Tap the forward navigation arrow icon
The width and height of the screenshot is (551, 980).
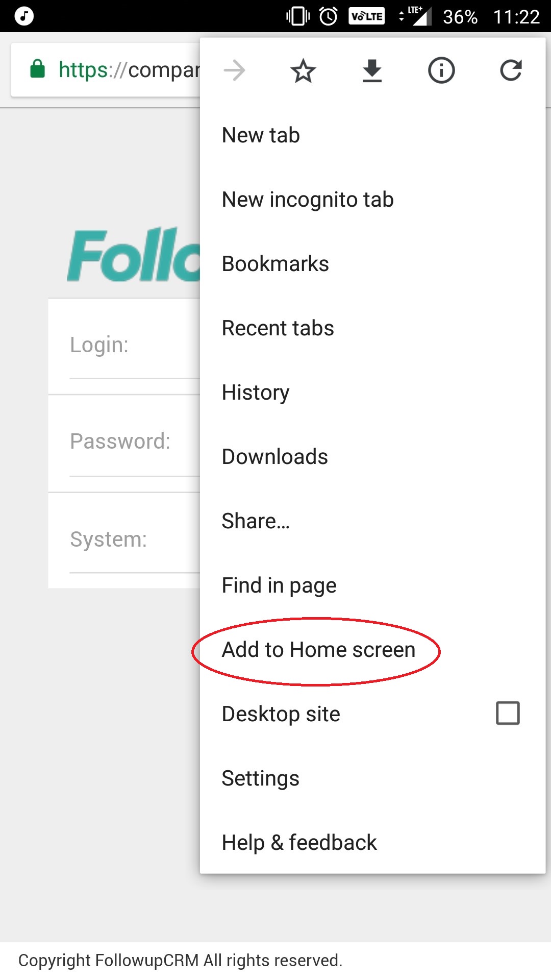pos(235,70)
